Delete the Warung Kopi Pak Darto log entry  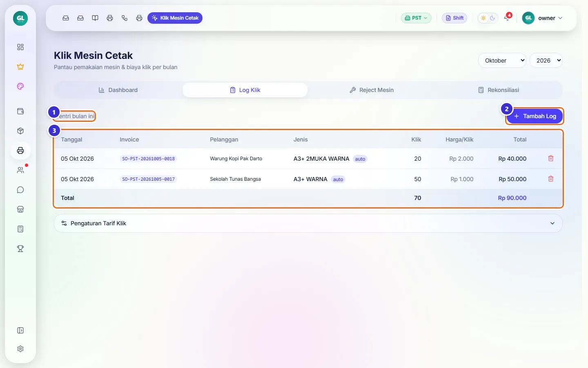[x=551, y=158]
